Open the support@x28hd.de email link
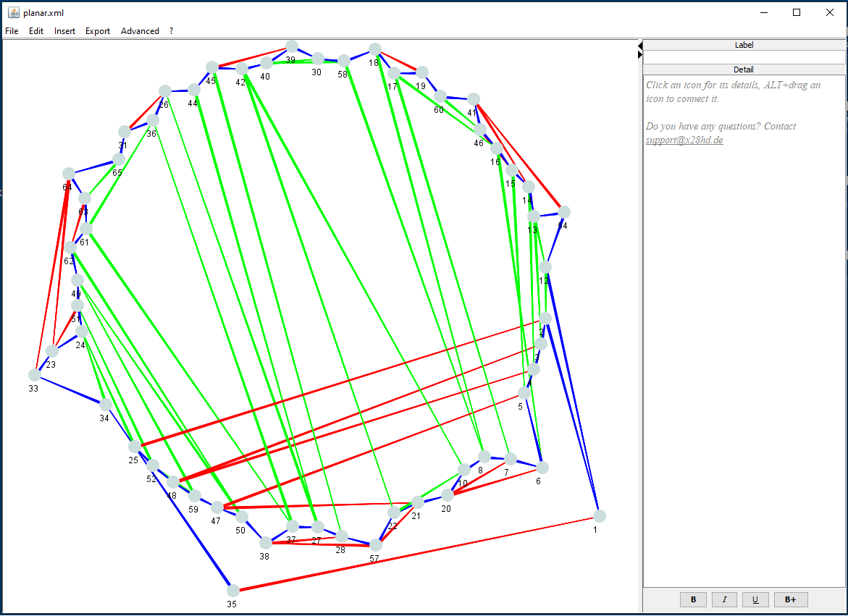The image size is (848, 616). click(x=684, y=140)
